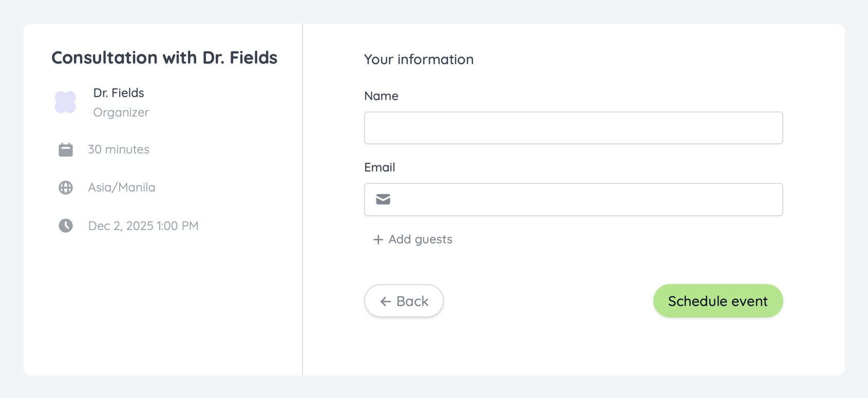Screen dimensions: 868x398
Task: Click the calendar icon beside 30 minutes
Action: click(66, 149)
